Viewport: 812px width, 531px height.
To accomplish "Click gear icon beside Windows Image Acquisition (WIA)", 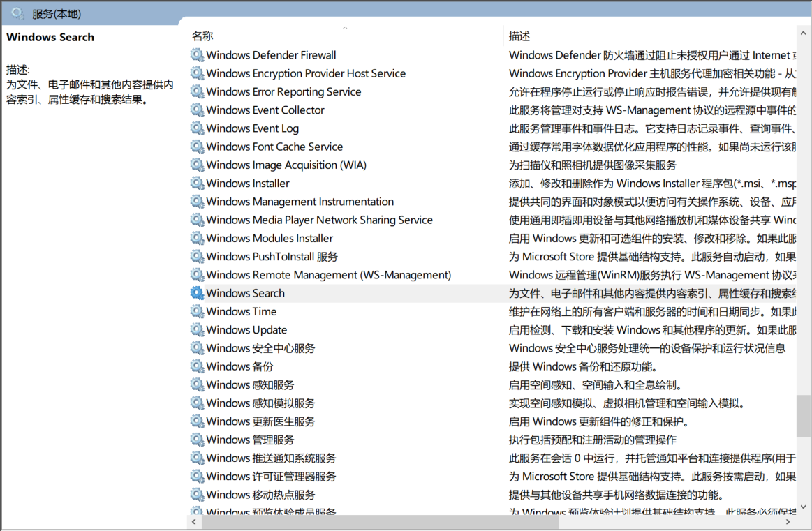I will (x=197, y=165).
